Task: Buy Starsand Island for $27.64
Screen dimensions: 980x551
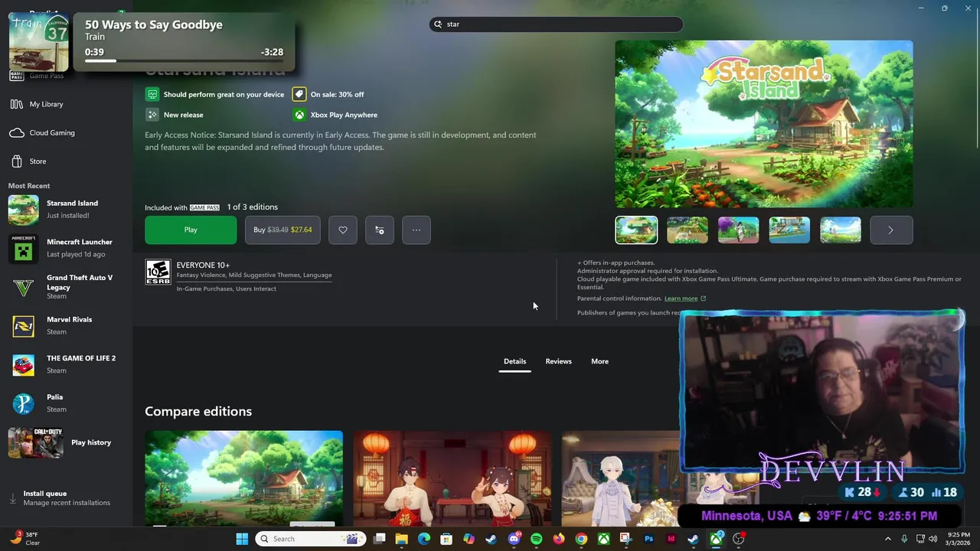Action: point(283,230)
